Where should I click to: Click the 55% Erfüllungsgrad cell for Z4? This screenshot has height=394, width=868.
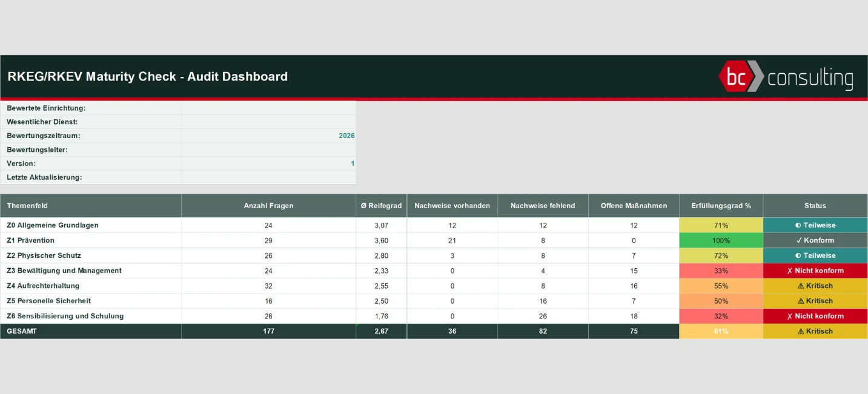tap(721, 286)
